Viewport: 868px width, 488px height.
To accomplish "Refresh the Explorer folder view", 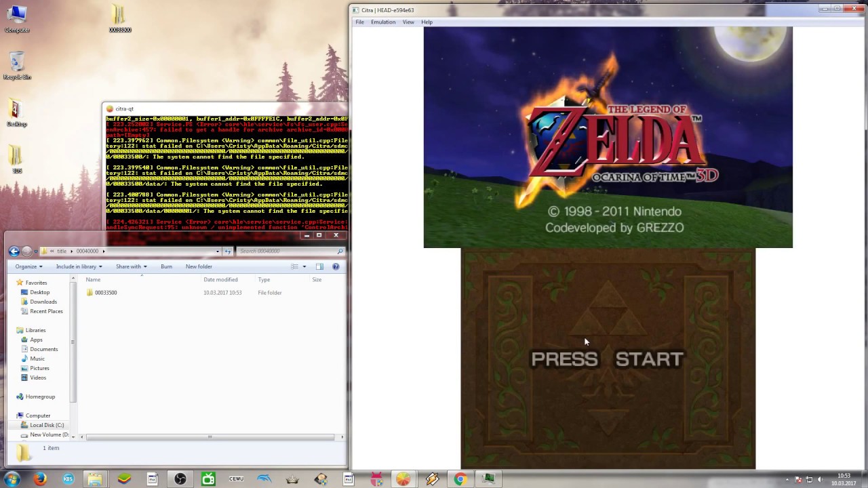I will pos(228,251).
